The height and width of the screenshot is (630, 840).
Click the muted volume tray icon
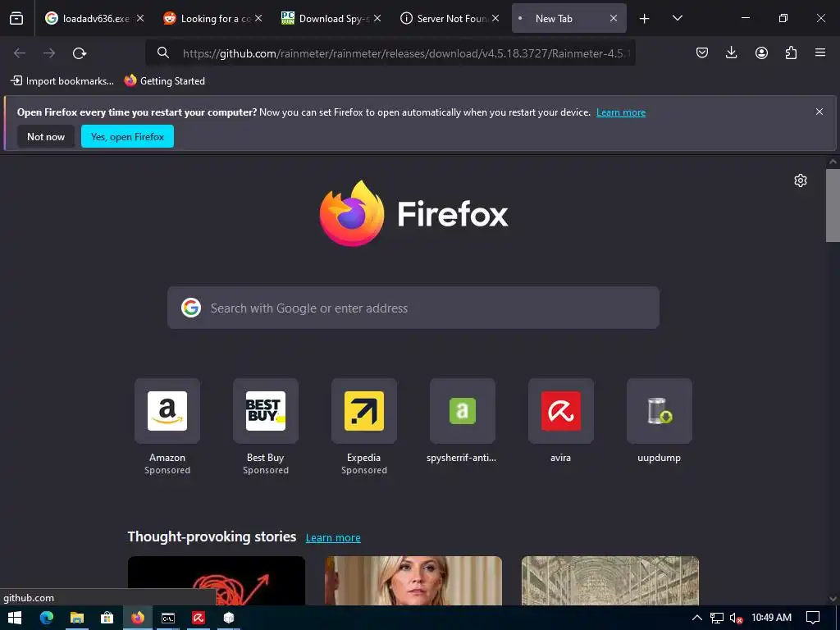[x=736, y=618]
